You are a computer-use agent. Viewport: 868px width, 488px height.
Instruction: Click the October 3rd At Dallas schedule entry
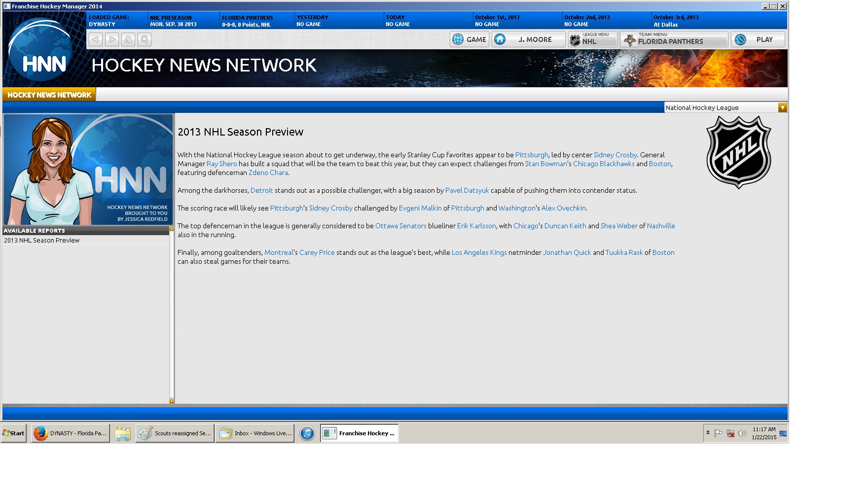click(x=676, y=21)
